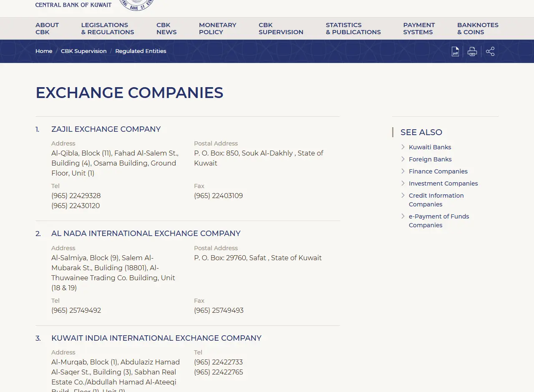Click CBK Supervision breadcrumb link
This screenshot has width=534, height=392.
point(84,51)
